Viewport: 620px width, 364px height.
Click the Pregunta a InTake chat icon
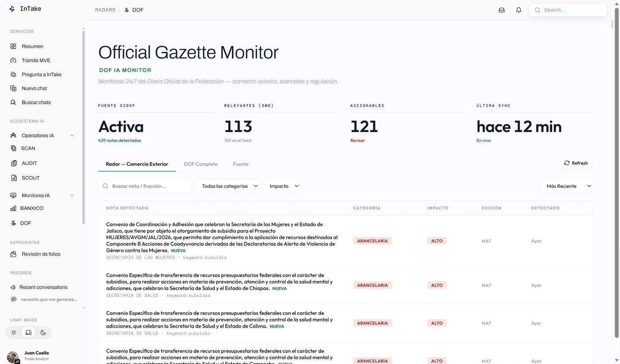pos(13,74)
